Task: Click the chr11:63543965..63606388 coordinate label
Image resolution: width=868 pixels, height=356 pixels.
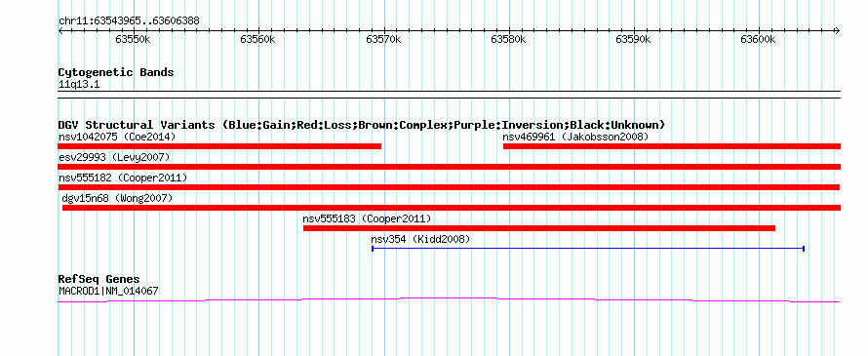Action: click(x=129, y=21)
